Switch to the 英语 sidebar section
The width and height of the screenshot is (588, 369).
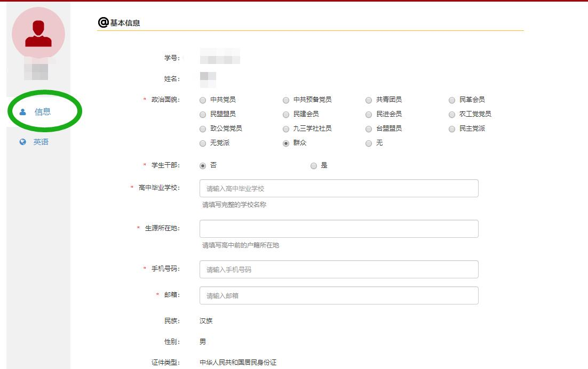click(41, 142)
